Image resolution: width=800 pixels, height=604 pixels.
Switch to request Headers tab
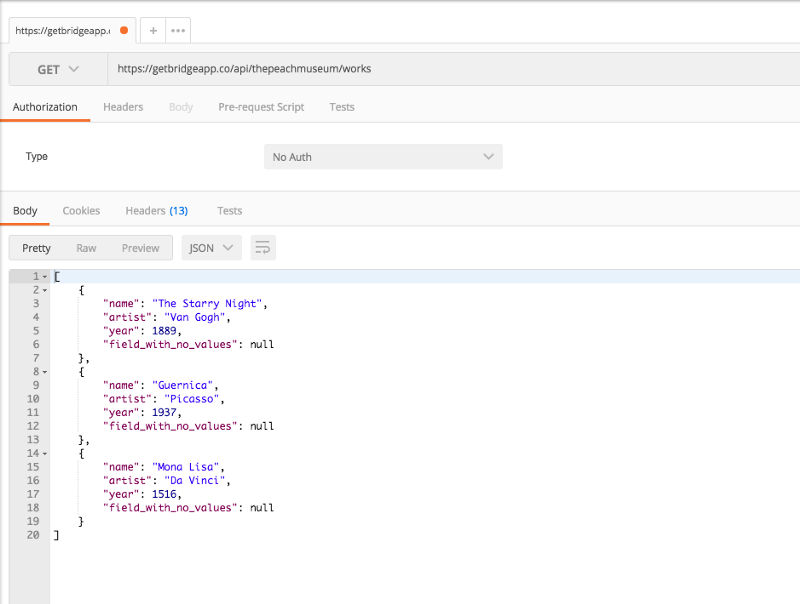[123, 107]
